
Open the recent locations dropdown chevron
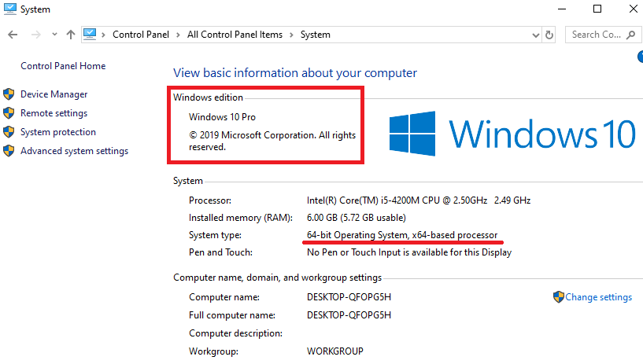[x=54, y=35]
